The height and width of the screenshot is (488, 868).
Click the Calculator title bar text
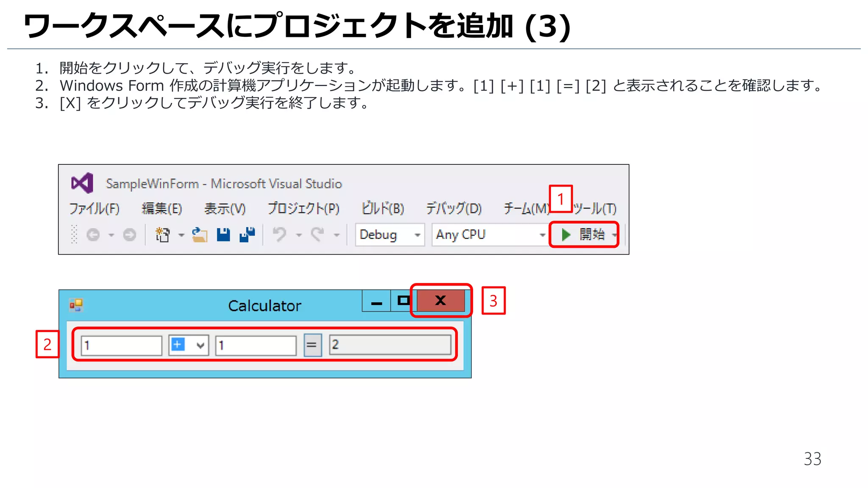coord(264,305)
